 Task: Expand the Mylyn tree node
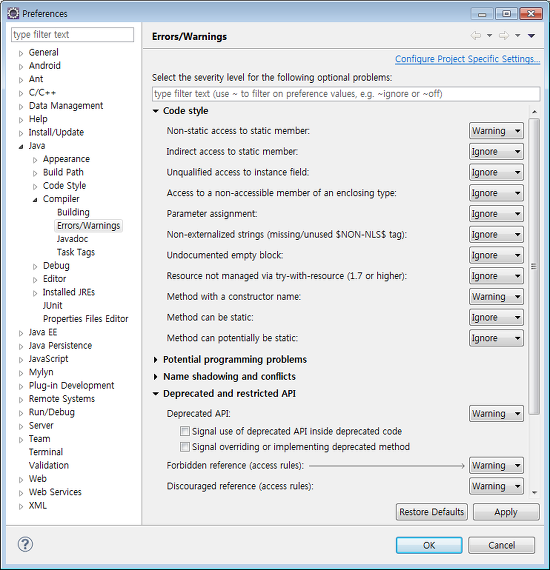[x=21, y=373]
